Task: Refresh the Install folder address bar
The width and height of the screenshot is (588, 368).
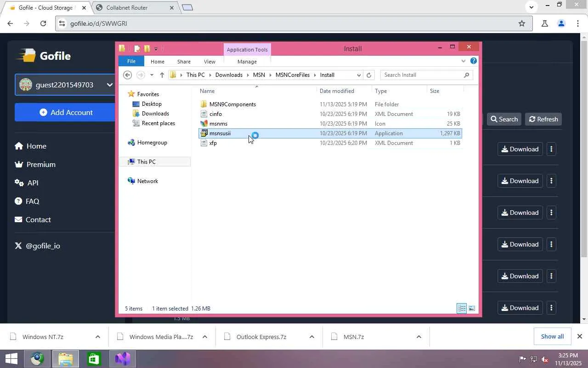Action: click(x=368, y=75)
